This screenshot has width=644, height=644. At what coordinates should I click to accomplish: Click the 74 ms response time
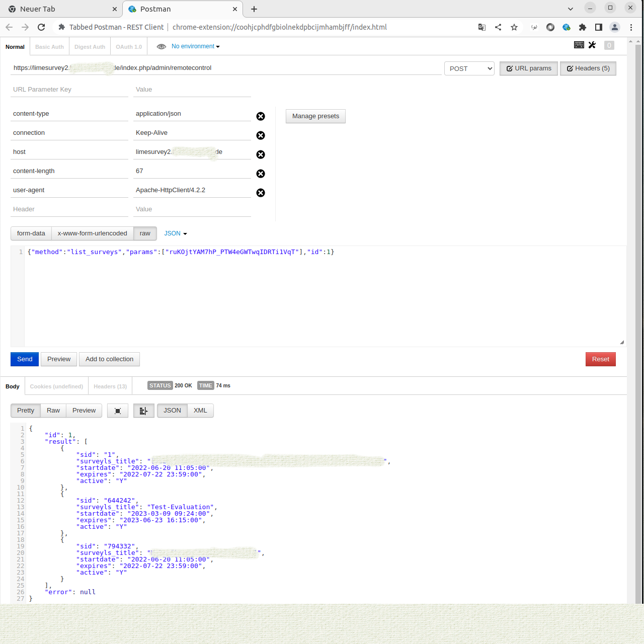pyautogui.click(x=223, y=386)
